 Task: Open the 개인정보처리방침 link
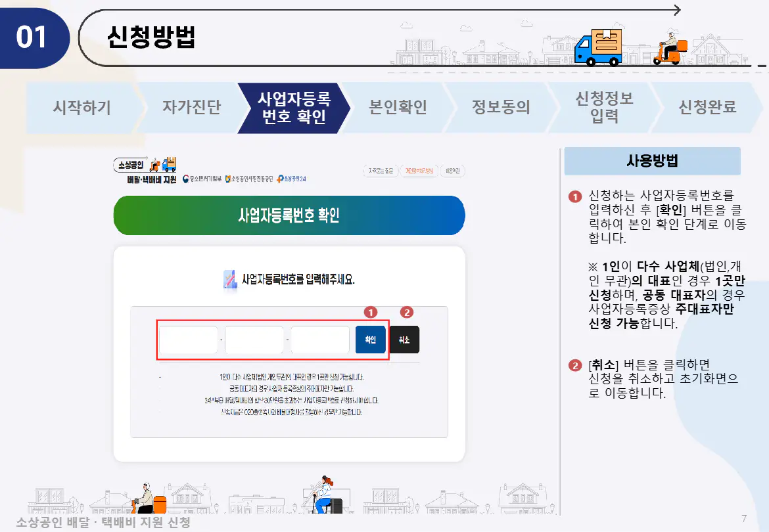(x=419, y=171)
